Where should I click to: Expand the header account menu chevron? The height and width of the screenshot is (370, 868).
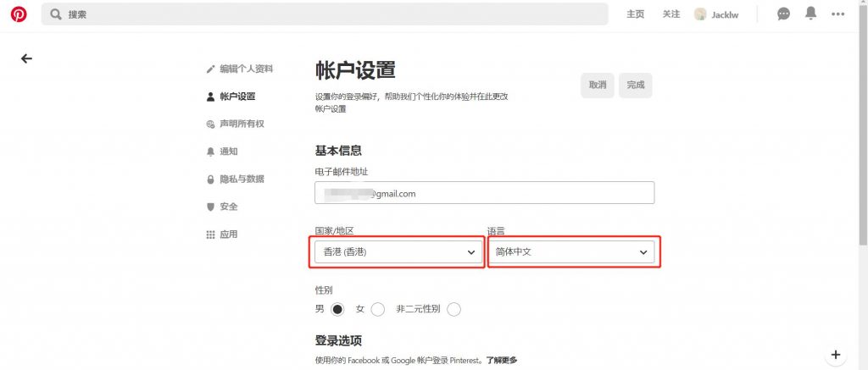coord(837,14)
